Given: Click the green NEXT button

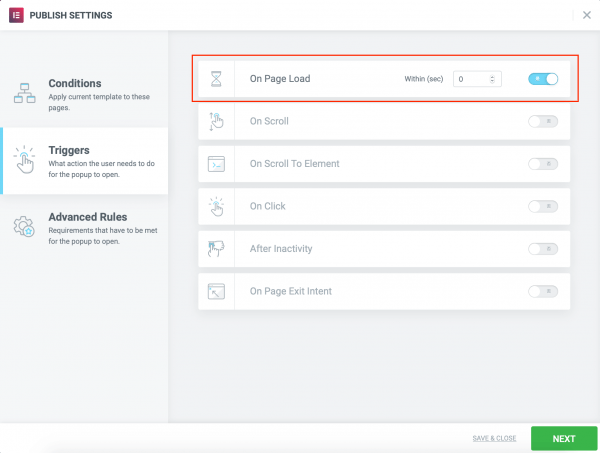Looking at the screenshot, I should (x=564, y=438).
